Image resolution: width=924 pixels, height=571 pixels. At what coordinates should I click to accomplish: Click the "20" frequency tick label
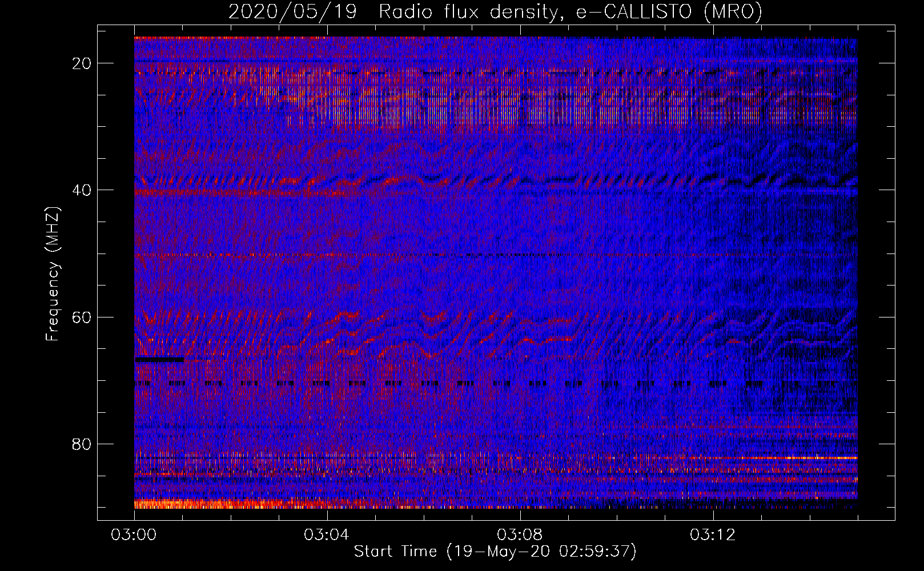click(82, 63)
